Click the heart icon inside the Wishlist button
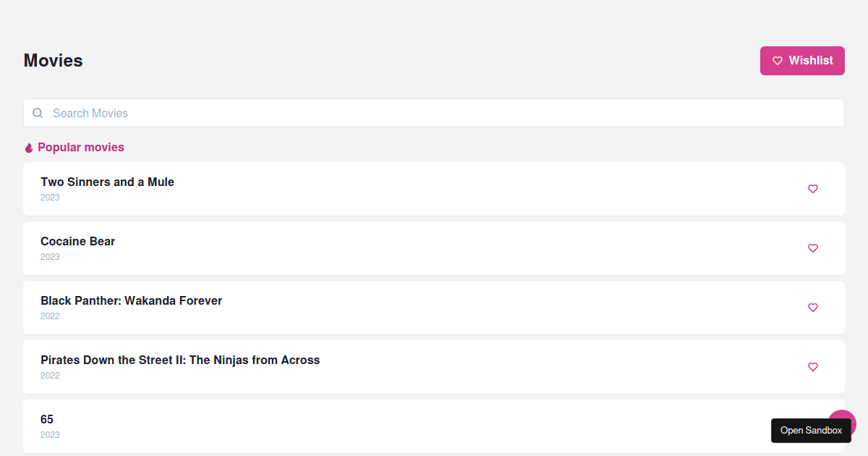This screenshot has height=456, width=868. tap(778, 61)
